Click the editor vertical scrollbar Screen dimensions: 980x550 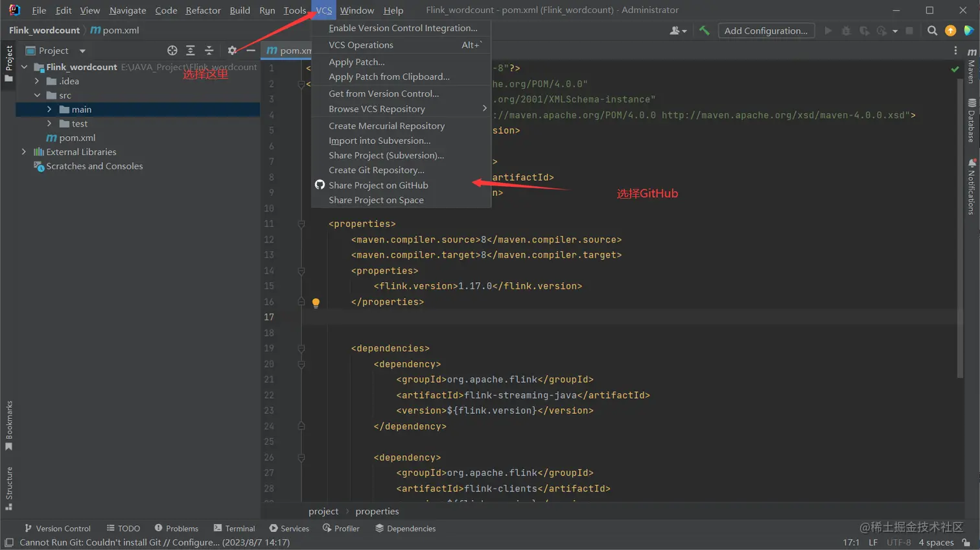coord(960,227)
